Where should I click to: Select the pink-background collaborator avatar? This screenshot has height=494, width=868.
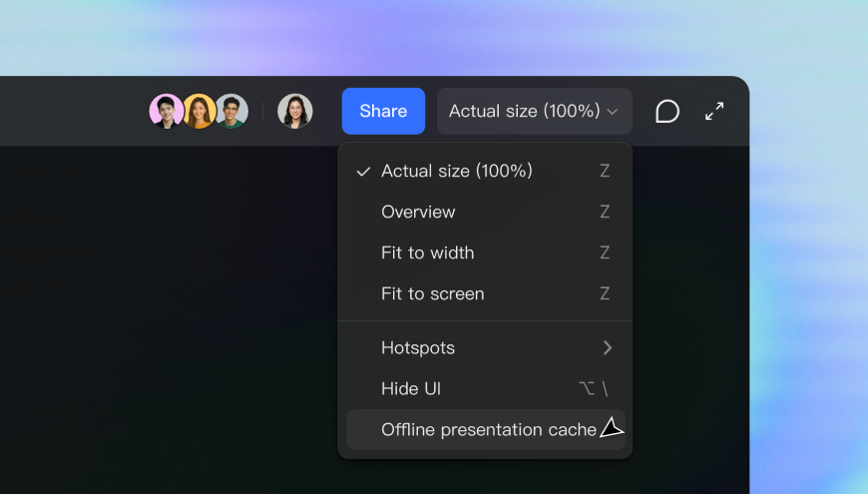[x=166, y=111]
